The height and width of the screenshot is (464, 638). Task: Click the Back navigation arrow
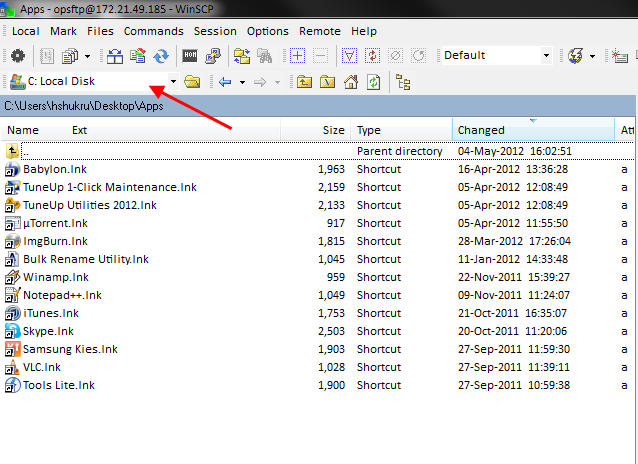click(224, 82)
